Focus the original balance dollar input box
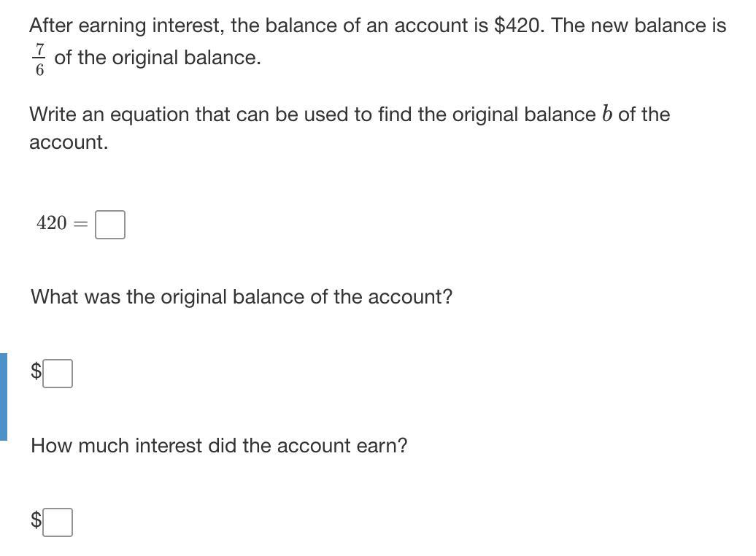Image resolution: width=756 pixels, height=556 pixels. 58,374
